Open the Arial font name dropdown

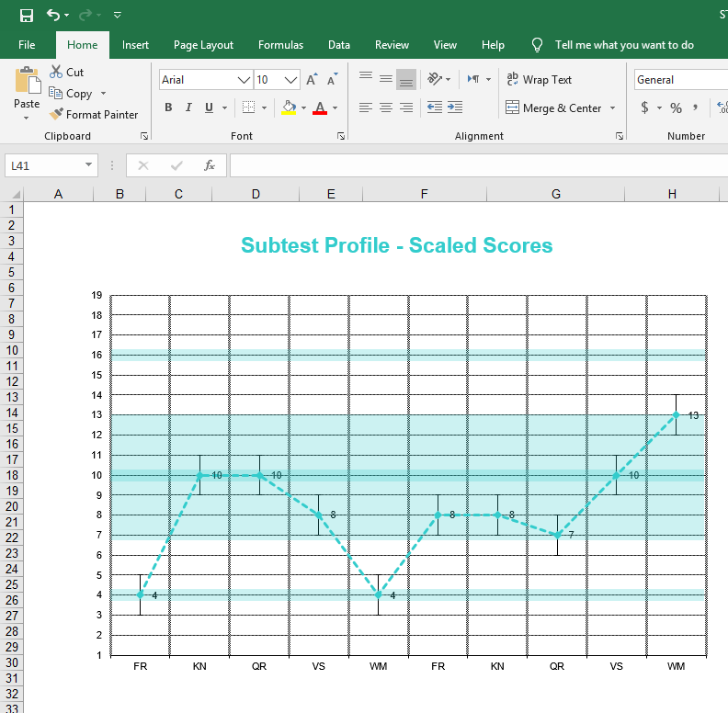tap(245, 80)
